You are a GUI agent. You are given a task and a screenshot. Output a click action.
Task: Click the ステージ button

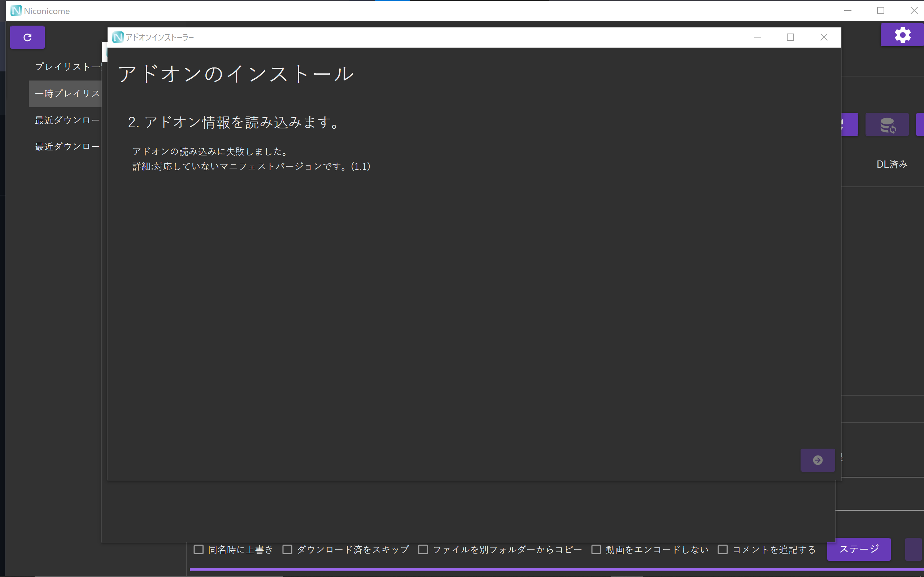[858, 549]
